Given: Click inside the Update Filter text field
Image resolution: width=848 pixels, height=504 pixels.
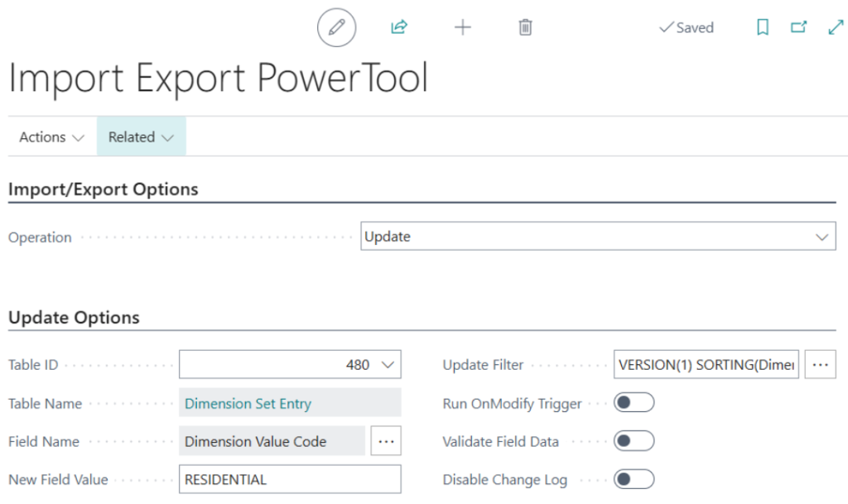Looking at the screenshot, I should [x=706, y=365].
